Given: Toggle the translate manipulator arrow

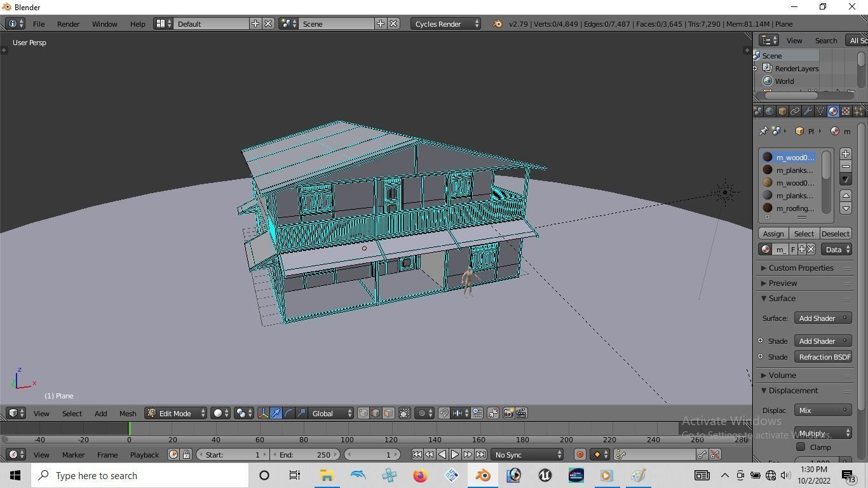Looking at the screenshot, I should point(276,414).
